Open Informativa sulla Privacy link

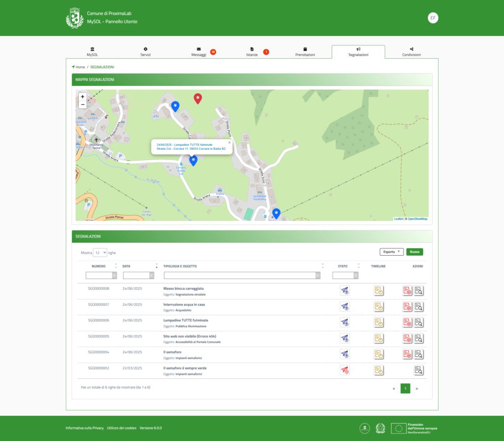tap(85, 428)
